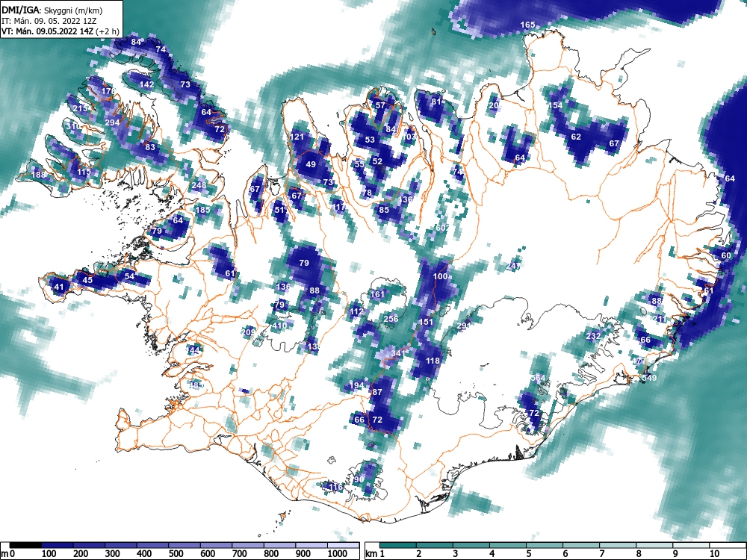The image size is (747, 560).
Task: Click the visibility value 118 on the map
Action: [433, 361]
